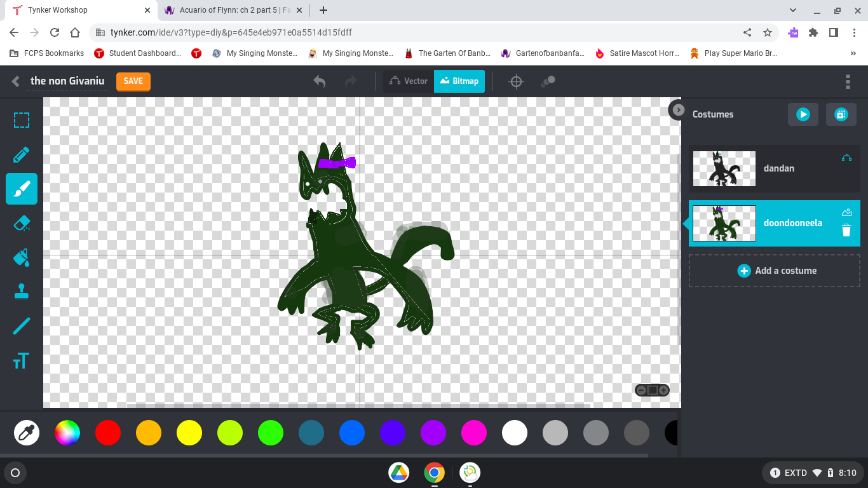Open Chrome from the shelf

(435, 473)
